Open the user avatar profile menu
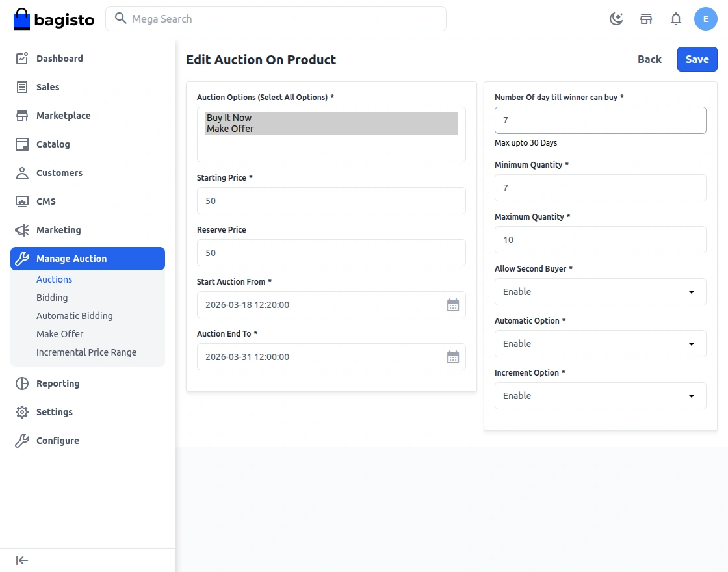The image size is (728, 572). coord(706,19)
